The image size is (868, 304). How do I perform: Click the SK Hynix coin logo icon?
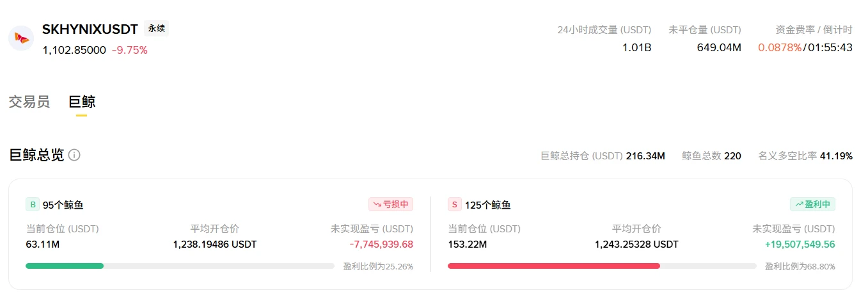(x=21, y=38)
